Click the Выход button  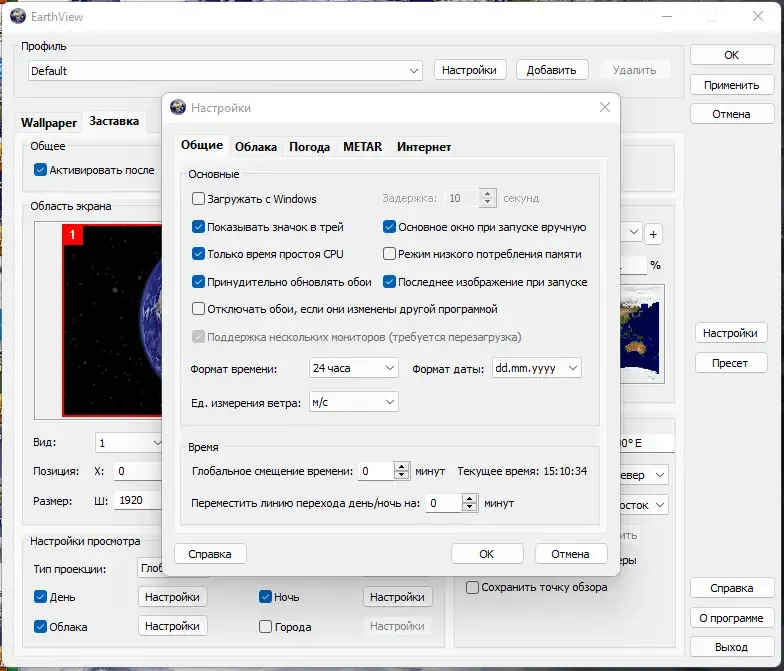tap(732, 647)
